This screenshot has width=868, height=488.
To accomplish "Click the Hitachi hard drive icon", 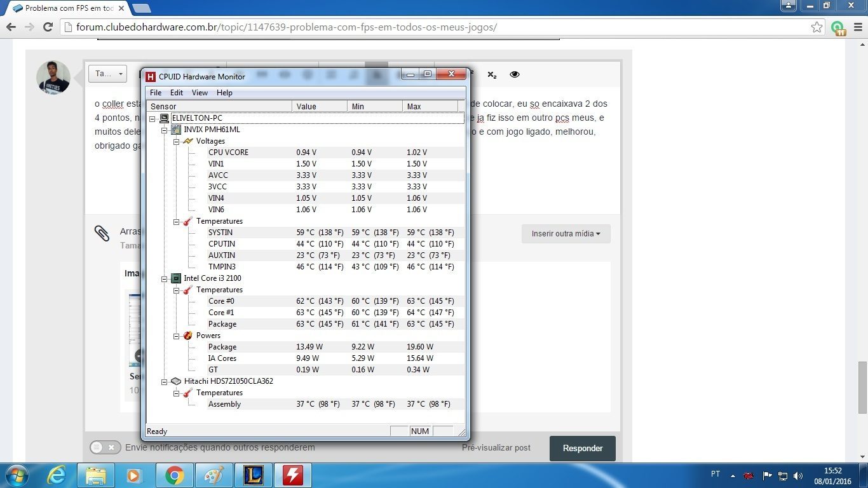I will coord(176,381).
